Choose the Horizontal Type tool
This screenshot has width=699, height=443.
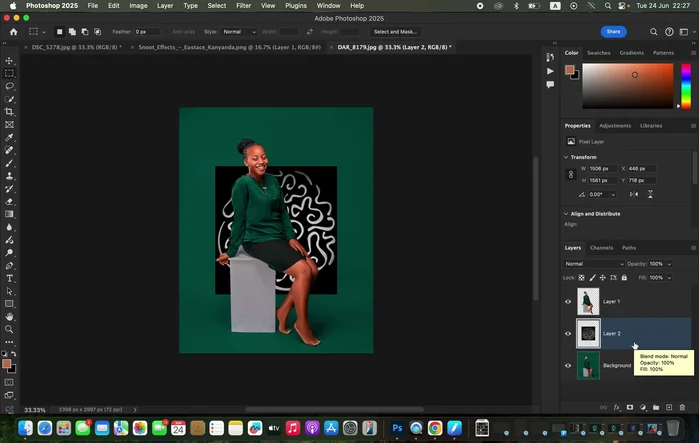tap(10, 278)
